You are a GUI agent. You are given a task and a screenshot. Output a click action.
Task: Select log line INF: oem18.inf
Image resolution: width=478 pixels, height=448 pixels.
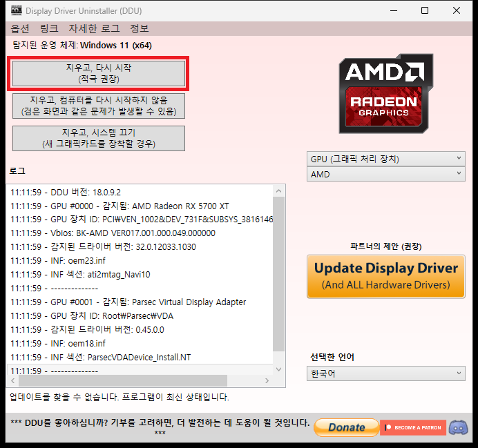pos(140,344)
